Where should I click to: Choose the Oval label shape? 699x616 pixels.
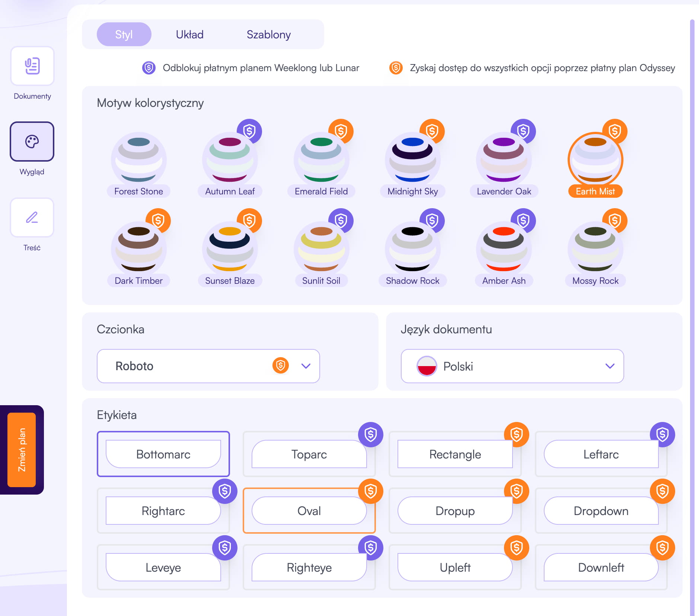[309, 511]
